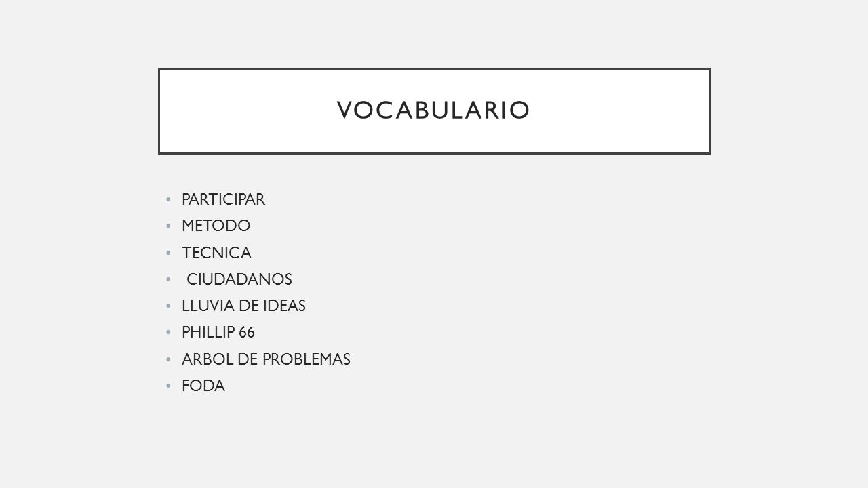
Task: Click the PARTICIPAR list item
Action: pos(223,199)
